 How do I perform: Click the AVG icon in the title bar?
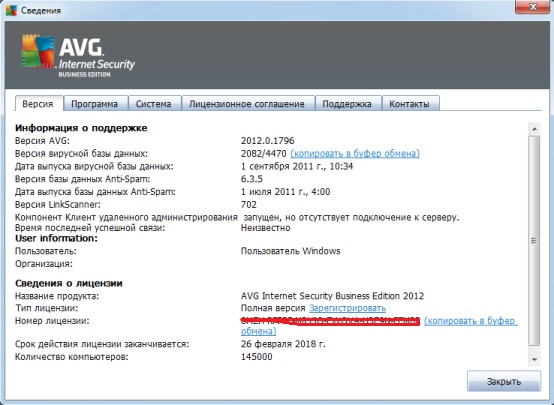(11, 10)
